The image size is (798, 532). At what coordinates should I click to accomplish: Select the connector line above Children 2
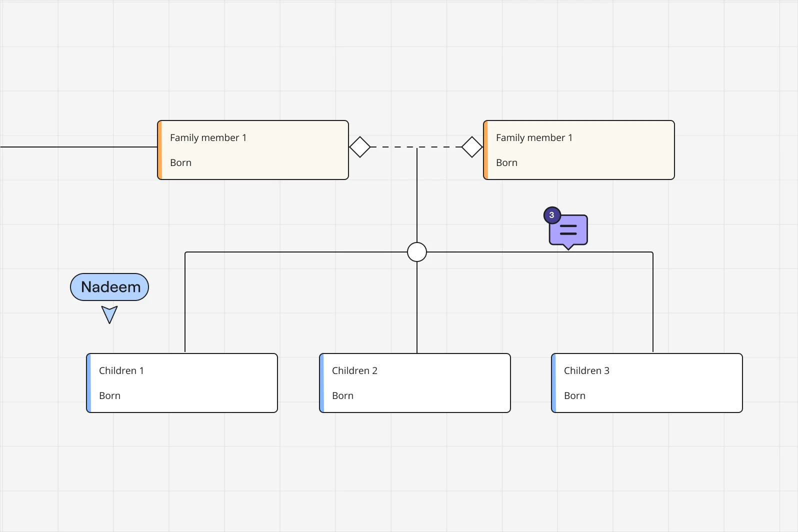tap(417, 307)
